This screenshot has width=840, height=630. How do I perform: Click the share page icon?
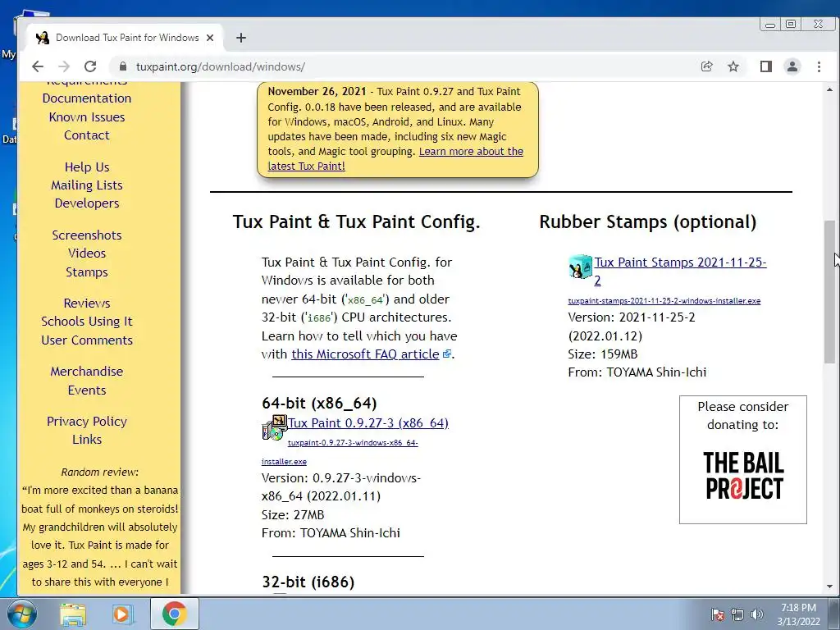click(x=706, y=66)
